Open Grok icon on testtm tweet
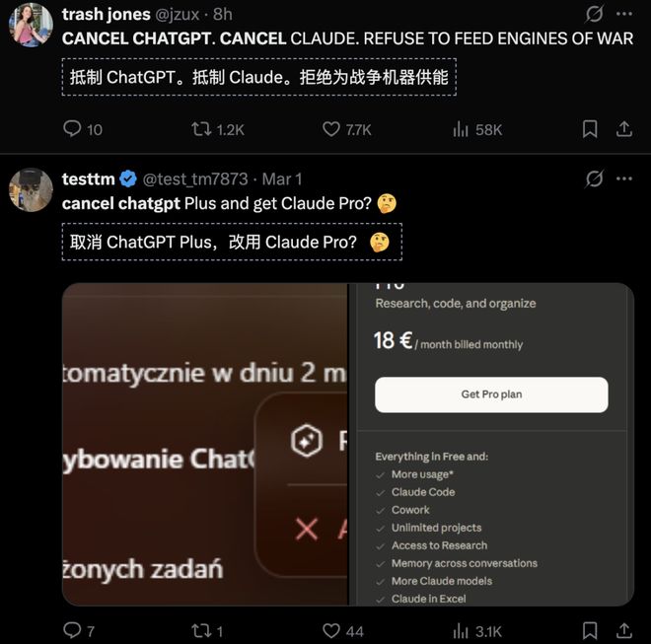The width and height of the screenshot is (651, 644). pyautogui.click(x=594, y=179)
